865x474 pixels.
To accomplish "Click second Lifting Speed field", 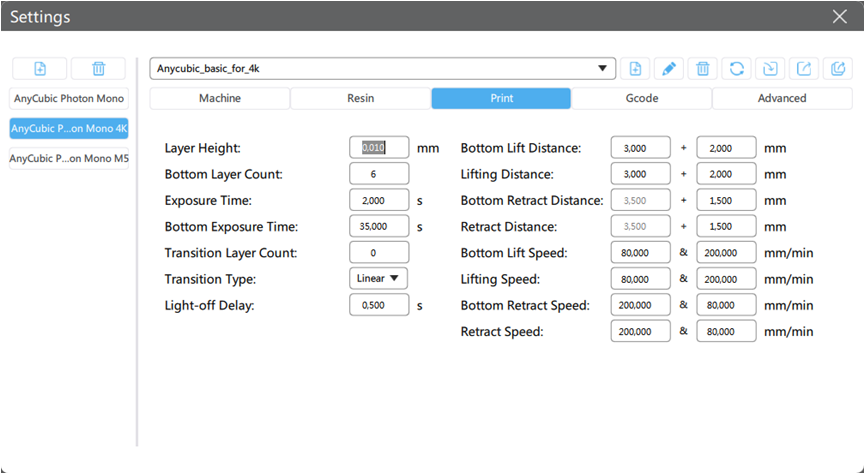I will (x=726, y=279).
